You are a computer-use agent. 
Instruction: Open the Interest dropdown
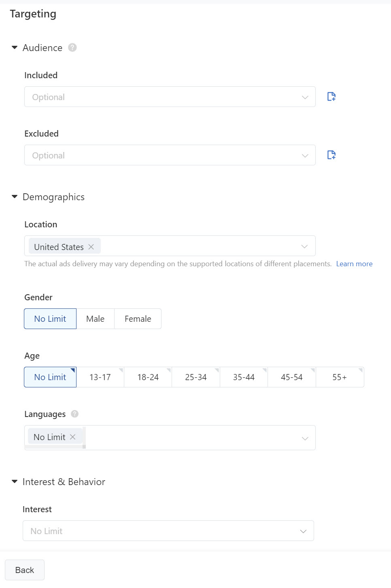(168, 531)
